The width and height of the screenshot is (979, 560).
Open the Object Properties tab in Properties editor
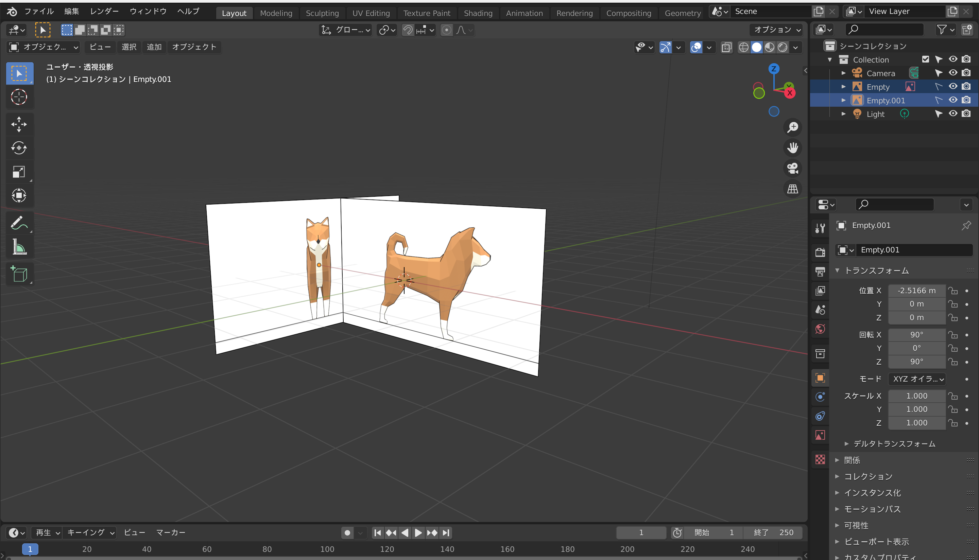820,378
